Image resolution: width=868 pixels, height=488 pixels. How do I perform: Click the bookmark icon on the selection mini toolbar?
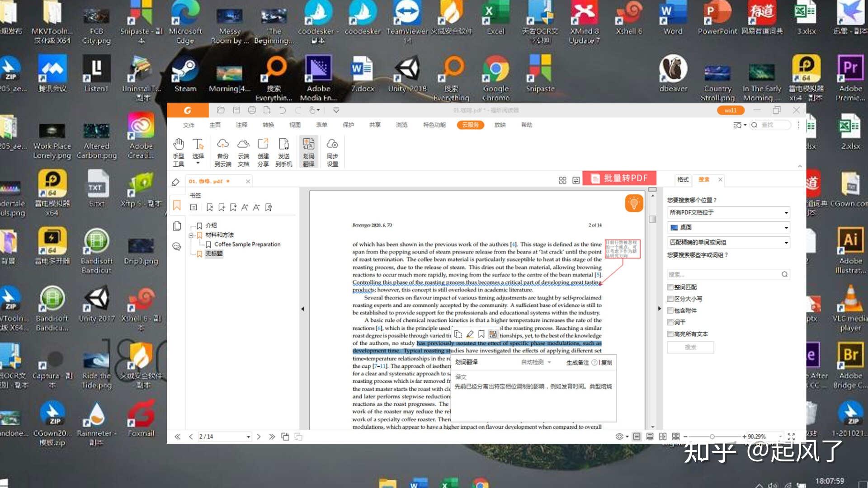click(x=481, y=334)
